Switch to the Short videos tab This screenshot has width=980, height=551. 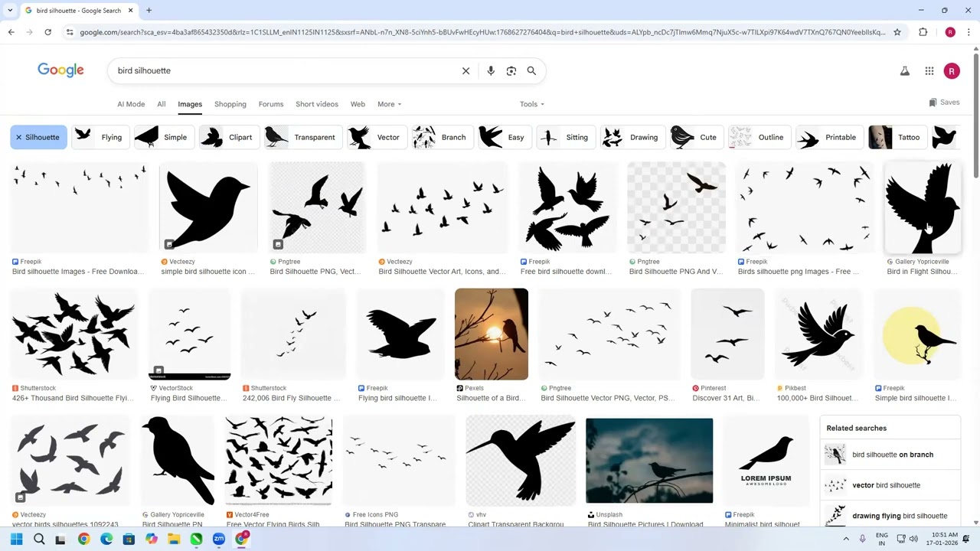[317, 104]
